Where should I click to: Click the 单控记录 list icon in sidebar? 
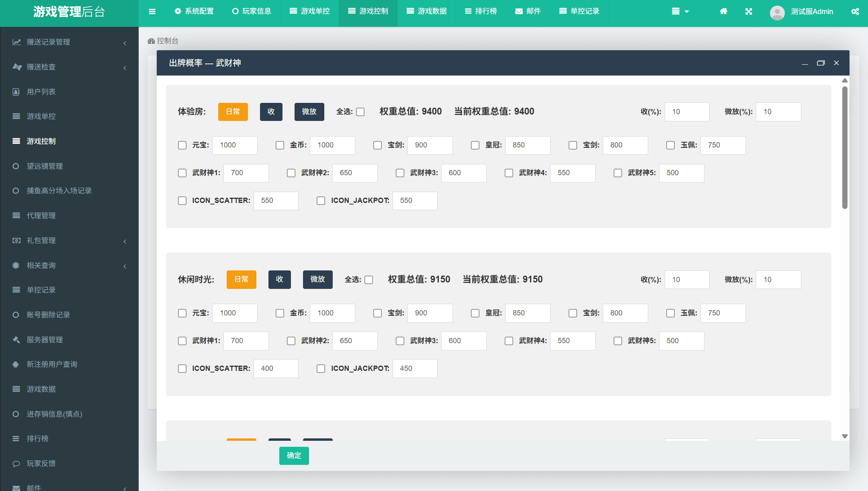(x=16, y=290)
